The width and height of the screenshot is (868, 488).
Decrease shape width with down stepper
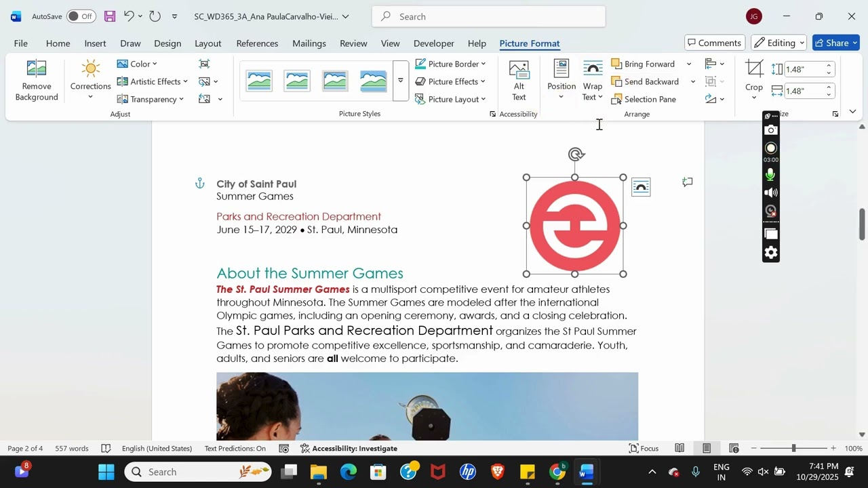[x=829, y=94]
